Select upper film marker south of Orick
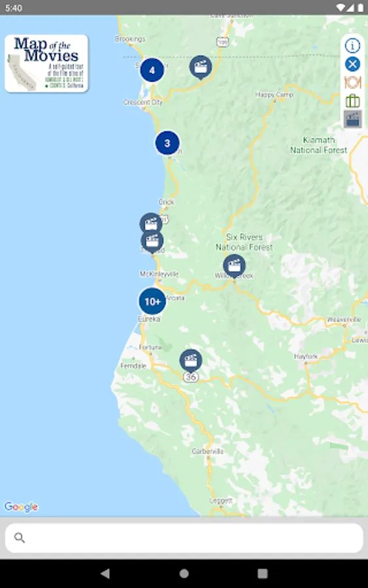 151,223
